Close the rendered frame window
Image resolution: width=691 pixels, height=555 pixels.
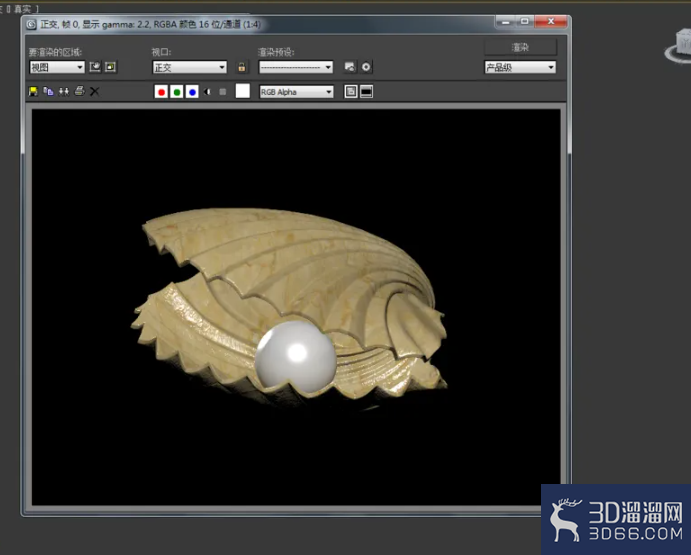point(551,22)
